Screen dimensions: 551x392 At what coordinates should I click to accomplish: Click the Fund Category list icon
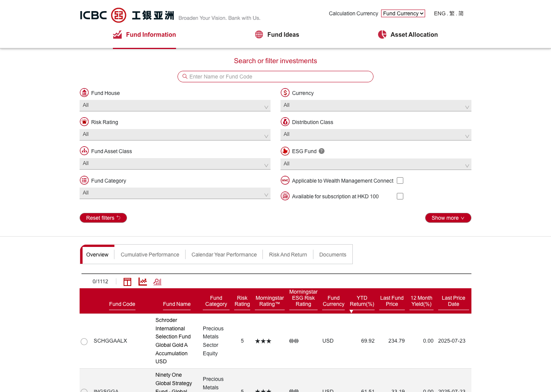pos(84,180)
